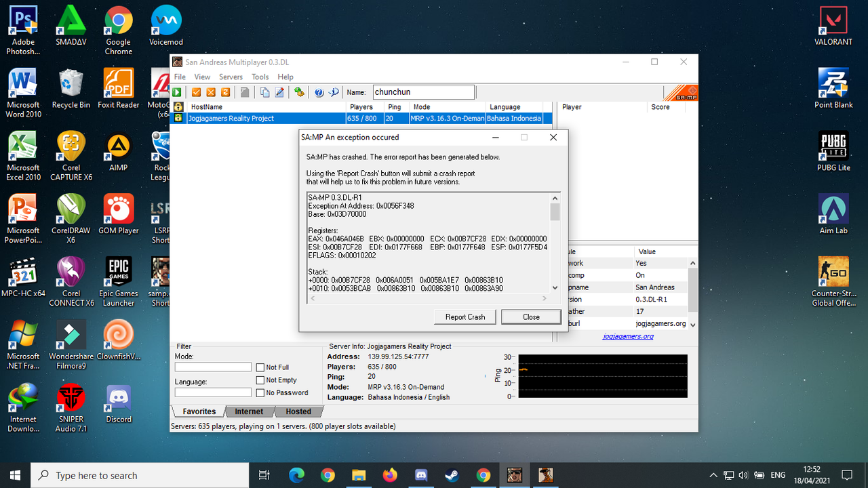Click the volume icon in system tray
868x488 pixels.
[744, 475]
